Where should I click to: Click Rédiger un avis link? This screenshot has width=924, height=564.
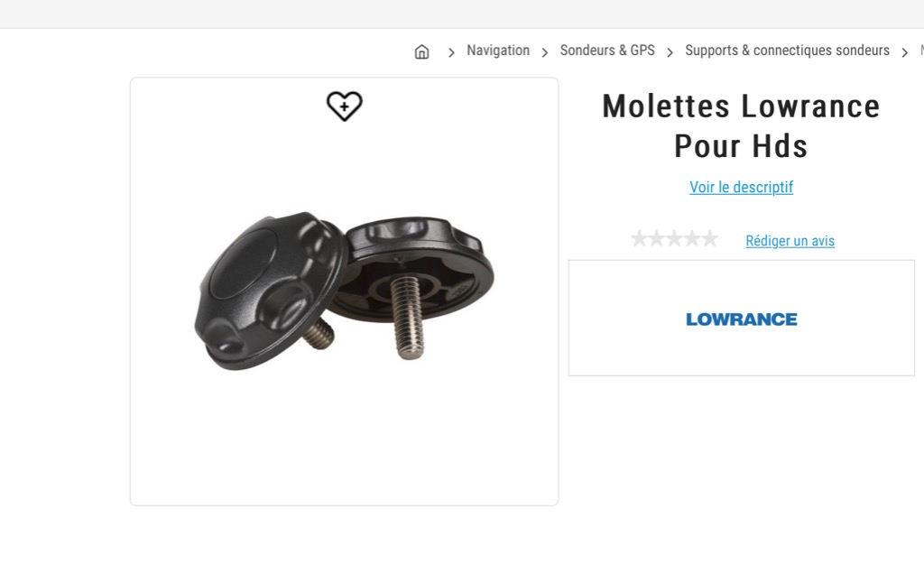pos(790,241)
